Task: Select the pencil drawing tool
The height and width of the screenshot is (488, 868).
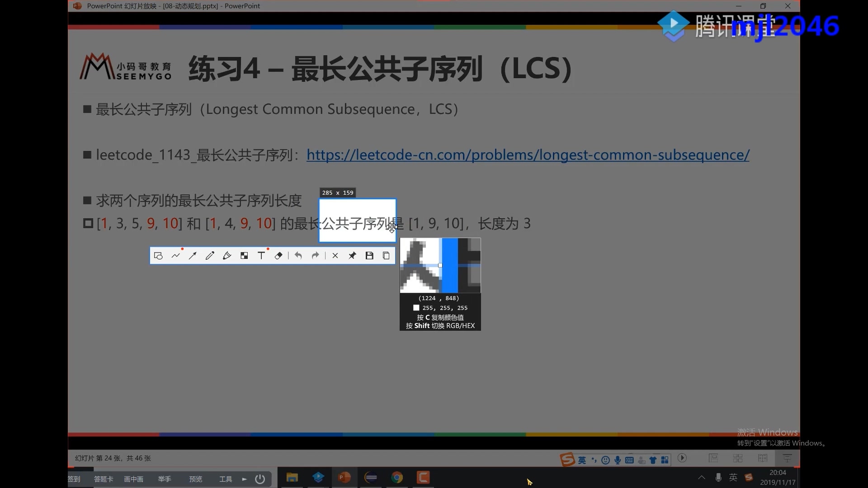Action: [x=210, y=256]
